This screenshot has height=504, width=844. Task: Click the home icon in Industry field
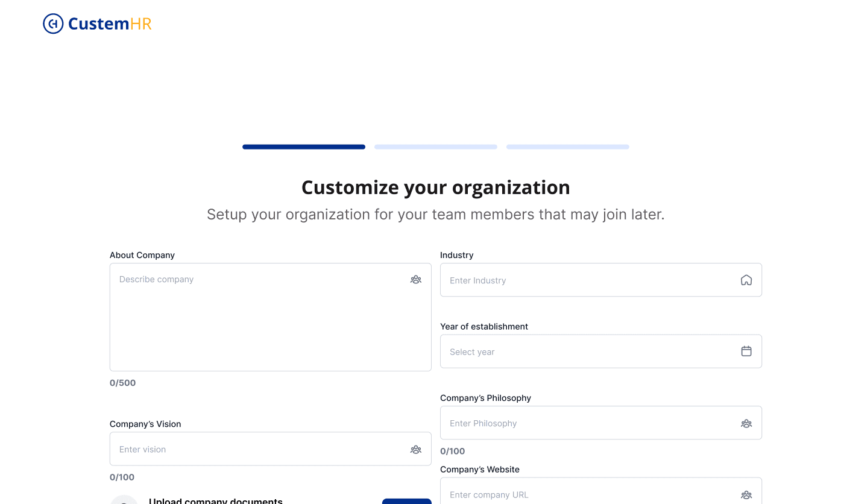[746, 280]
